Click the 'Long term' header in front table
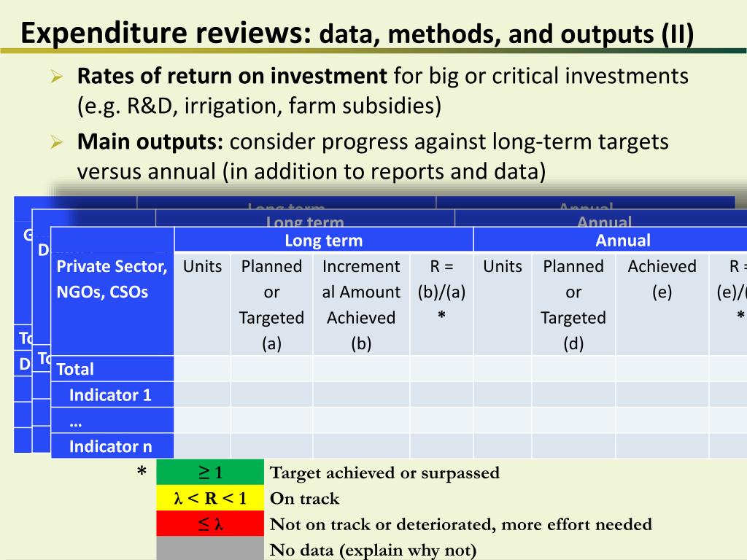This screenshot has width=747, height=560. (323, 240)
